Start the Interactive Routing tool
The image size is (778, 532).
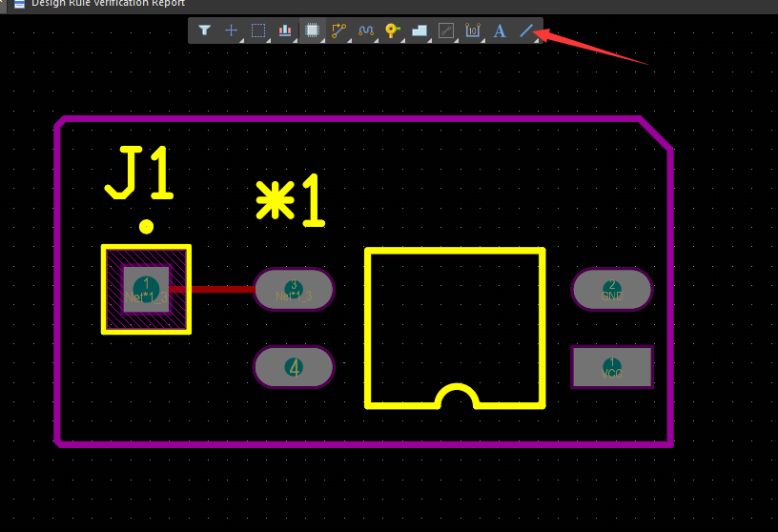tap(338, 31)
